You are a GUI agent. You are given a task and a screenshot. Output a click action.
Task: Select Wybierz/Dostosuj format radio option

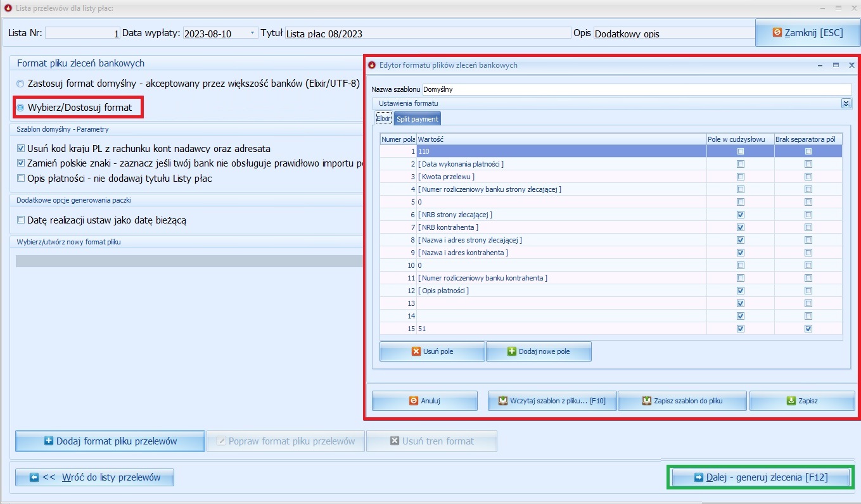[x=21, y=108]
